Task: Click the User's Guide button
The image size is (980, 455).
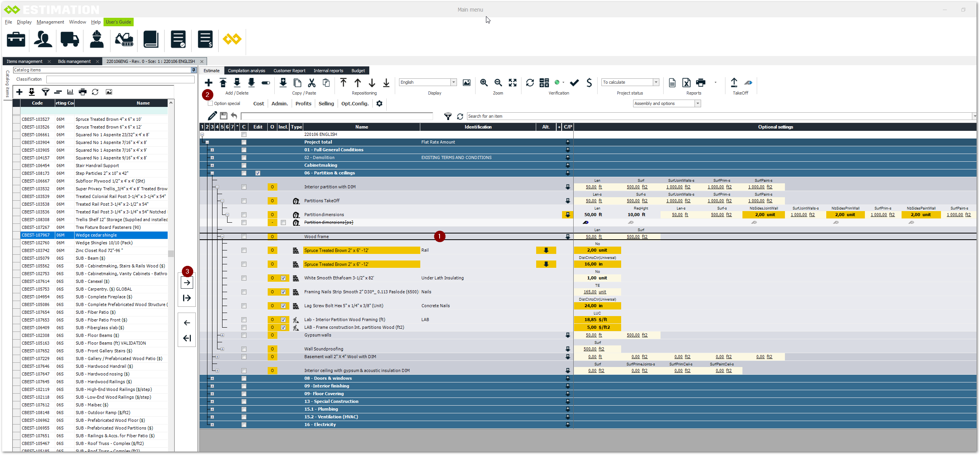Action: coord(118,22)
